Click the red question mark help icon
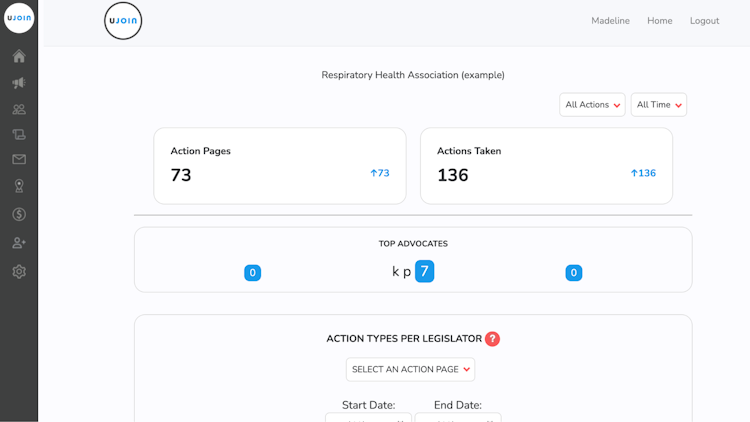This screenshot has height=422, width=750. (x=492, y=339)
